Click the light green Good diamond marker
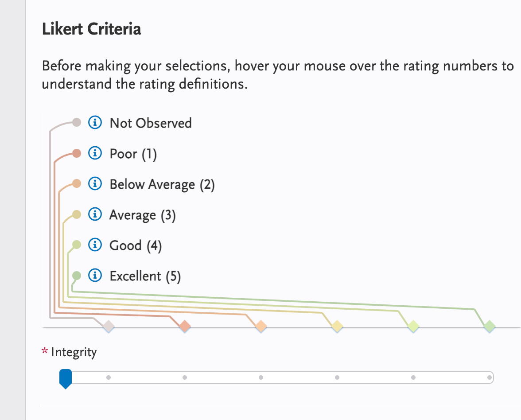The image size is (521, 420). (413, 327)
